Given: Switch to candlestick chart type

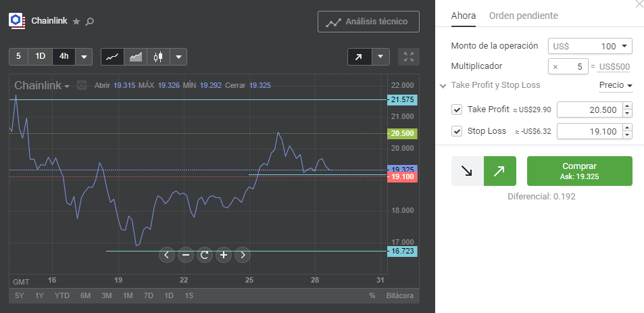Looking at the screenshot, I should [159, 57].
